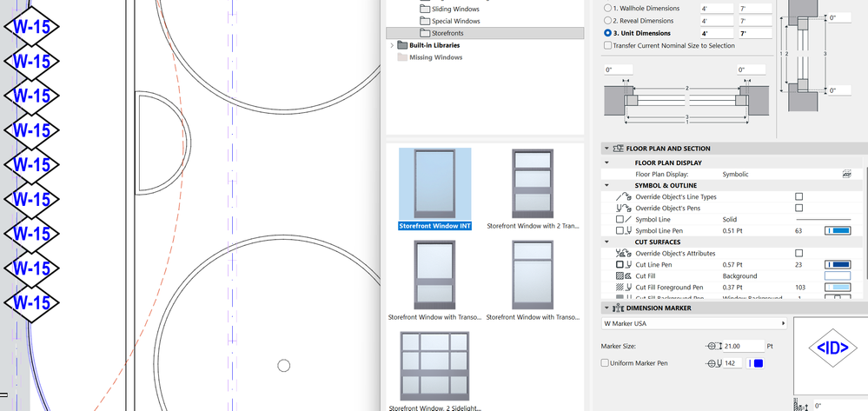Click the Marker Size value field
Screen dimensions: 868x411
tap(744, 346)
